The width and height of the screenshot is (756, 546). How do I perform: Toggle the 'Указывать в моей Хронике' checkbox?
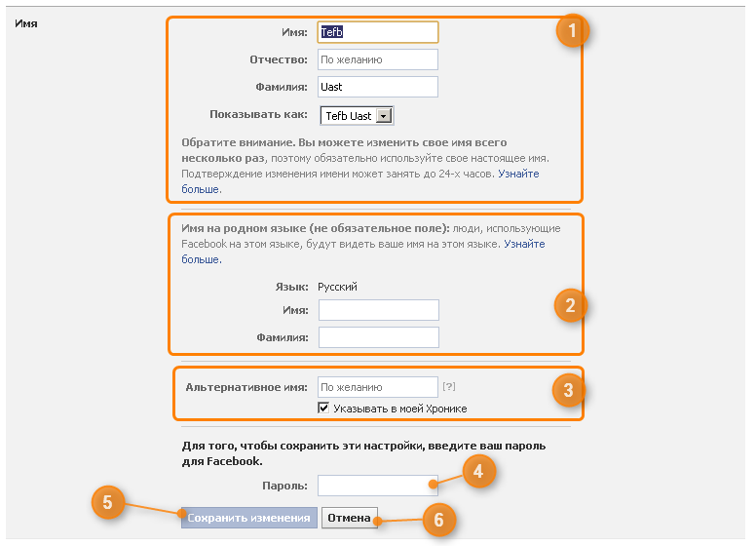[x=324, y=408]
